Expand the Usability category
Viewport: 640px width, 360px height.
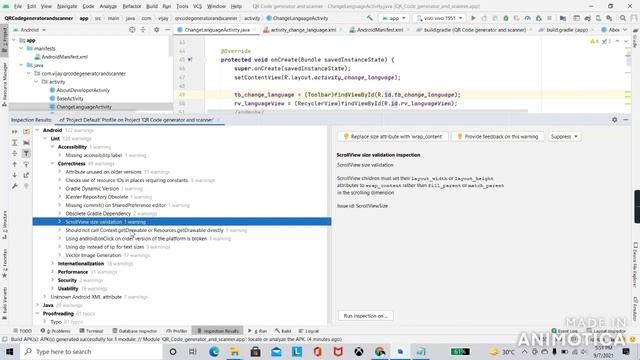coord(53,288)
